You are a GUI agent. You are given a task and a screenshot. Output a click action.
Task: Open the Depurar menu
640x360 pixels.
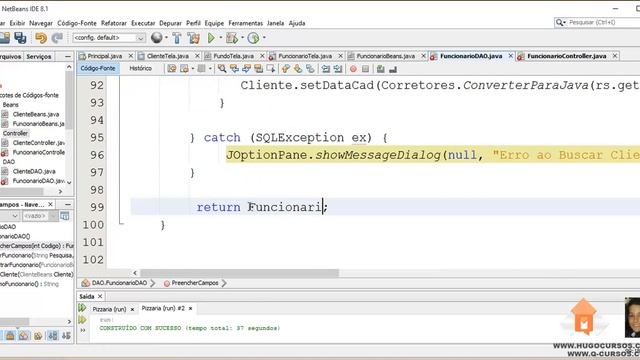[170, 23]
